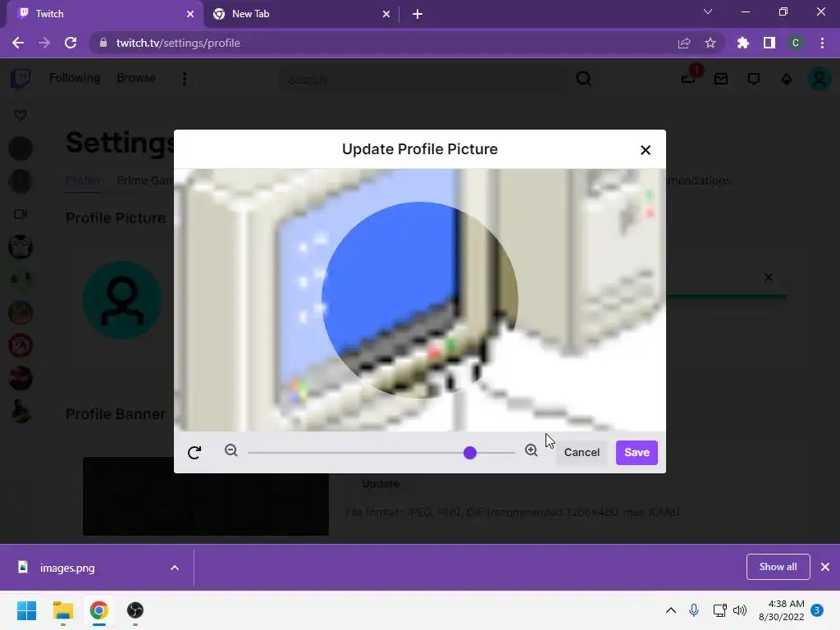Screen dimensions: 840x630
Task: Open the Twitch inbox mail icon
Action: click(721, 80)
